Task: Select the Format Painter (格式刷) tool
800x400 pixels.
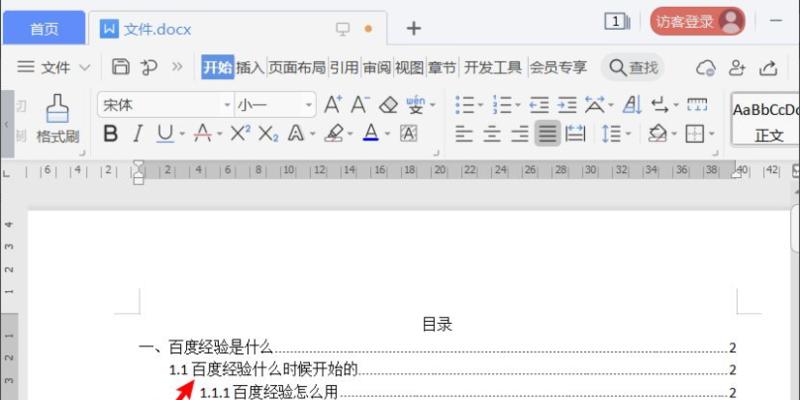Action: click(x=58, y=118)
